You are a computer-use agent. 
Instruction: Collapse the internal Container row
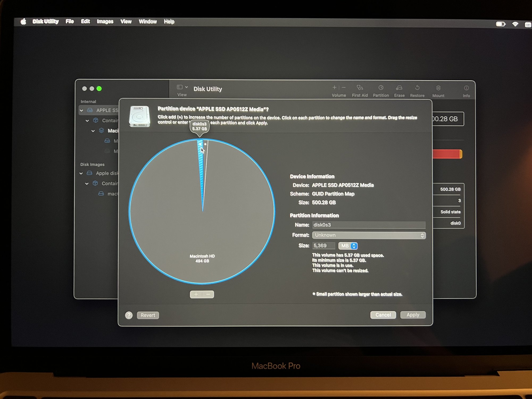(87, 120)
